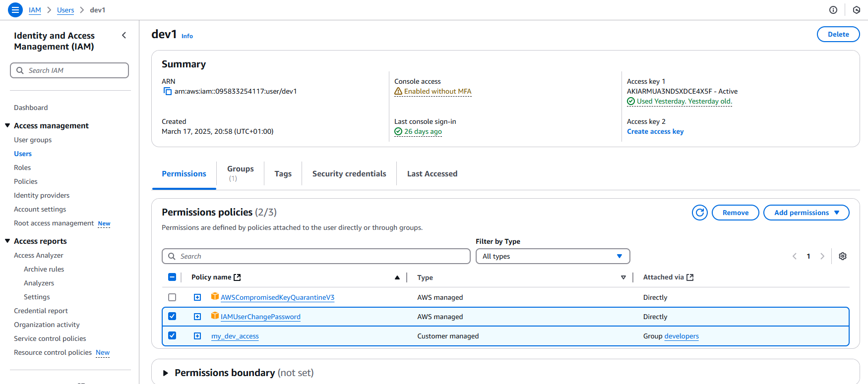Click the Search IAM input field

tap(69, 70)
